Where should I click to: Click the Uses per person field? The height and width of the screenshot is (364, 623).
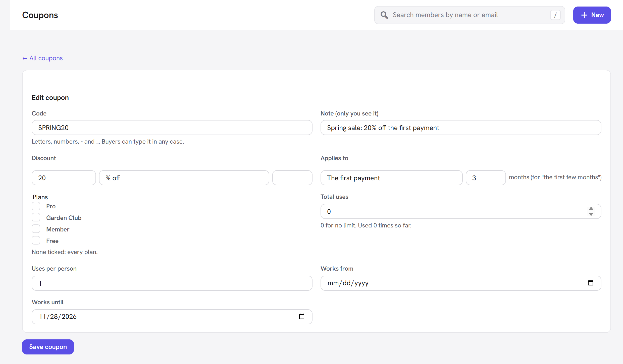coord(172,283)
